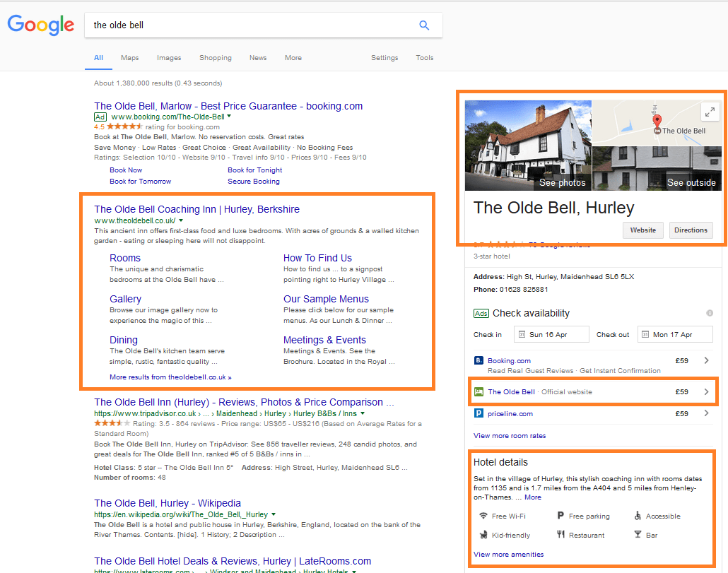Open the Dining sitelink

pos(124,340)
